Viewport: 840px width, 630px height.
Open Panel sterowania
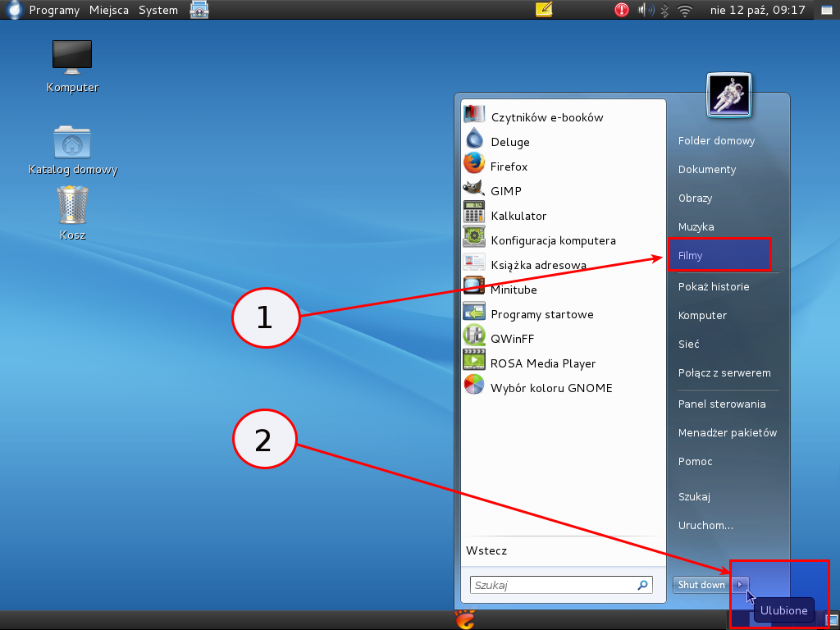tap(724, 404)
